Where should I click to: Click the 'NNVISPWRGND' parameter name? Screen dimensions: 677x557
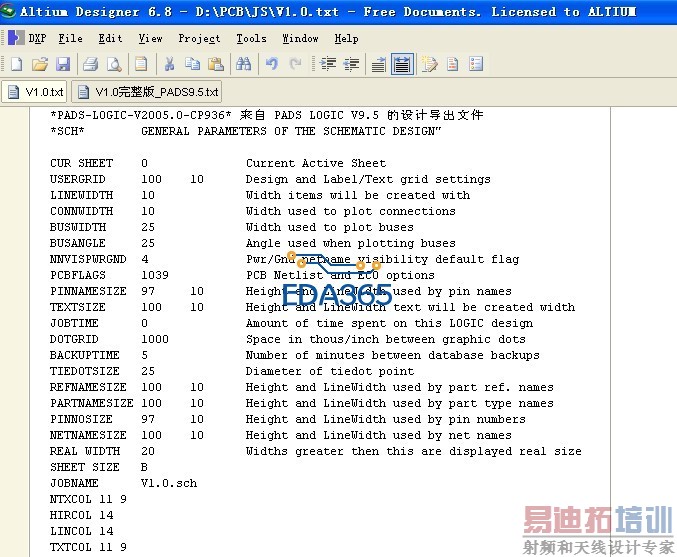pyautogui.click(x=88, y=259)
